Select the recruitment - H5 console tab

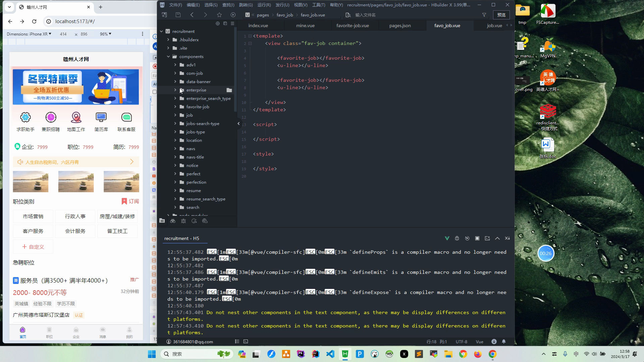[x=182, y=238]
